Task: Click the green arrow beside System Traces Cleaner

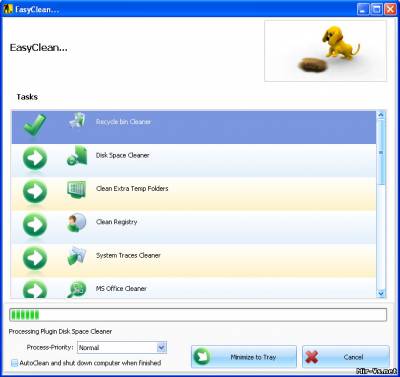Action: point(35,259)
